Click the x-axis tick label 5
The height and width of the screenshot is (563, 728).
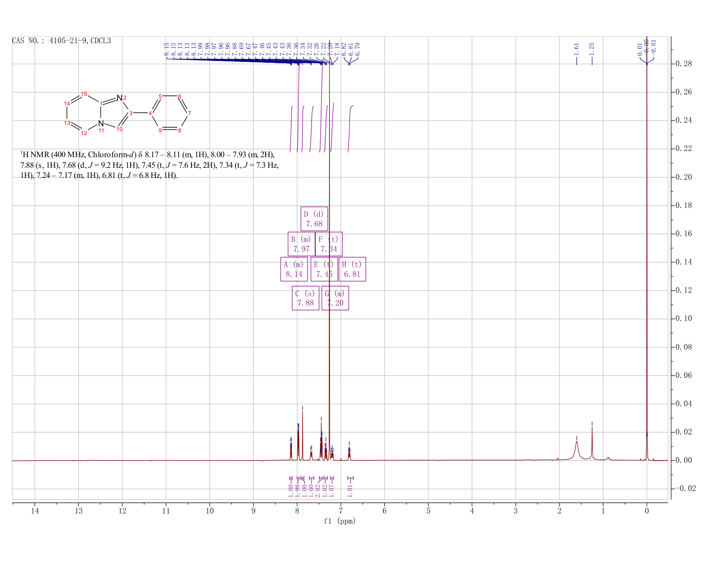coord(428,511)
